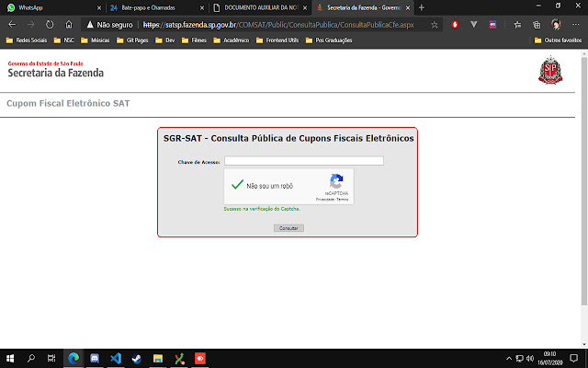The width and height of the screenshot is (588, 368).
Task: Click the 'Secretaria da Fazenda' header logo
Action: pyautogui.click(x=55, y=70)
